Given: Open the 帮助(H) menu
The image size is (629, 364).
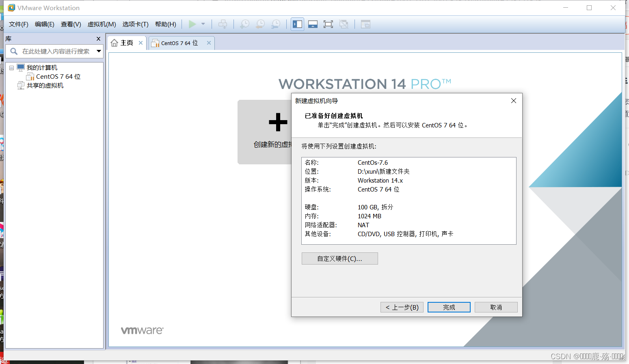Looking at the screenshot, I should [166, 24].
